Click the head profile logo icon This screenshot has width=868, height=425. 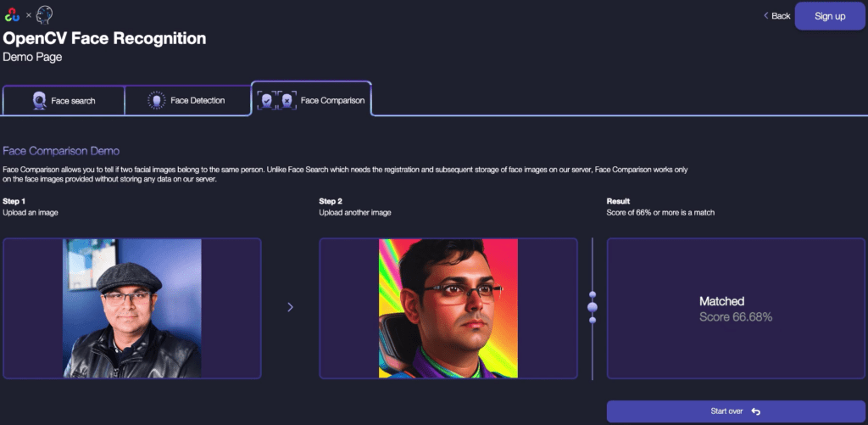[44, 15]
